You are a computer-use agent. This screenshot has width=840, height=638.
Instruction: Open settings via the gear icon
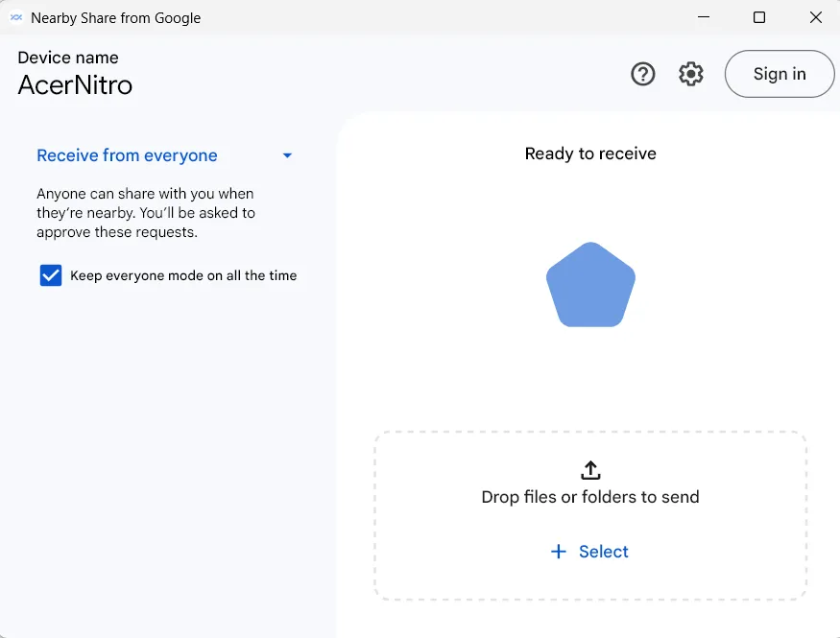point(690,74)
